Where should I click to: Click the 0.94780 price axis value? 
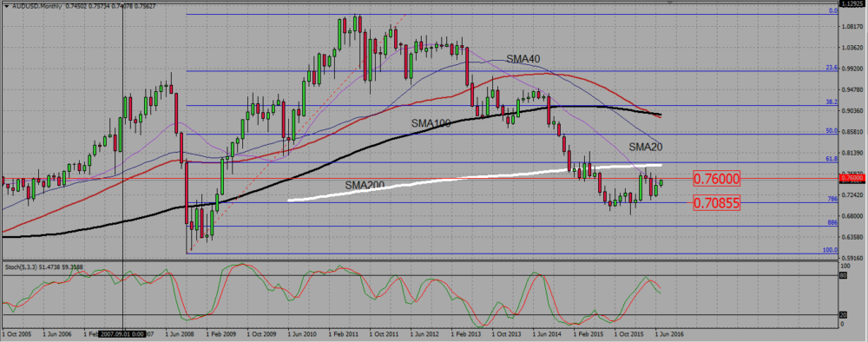tap(852, 89)
